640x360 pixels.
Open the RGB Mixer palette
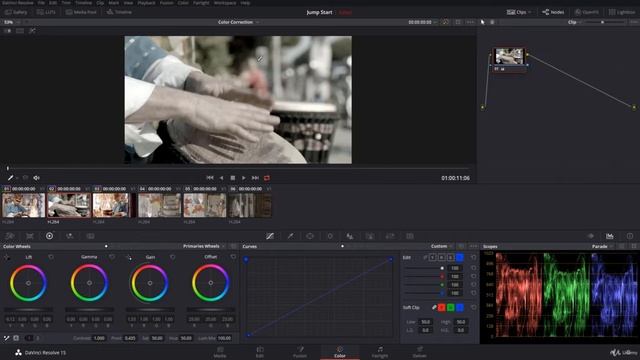pyautogui.click(x=70, y=236)
